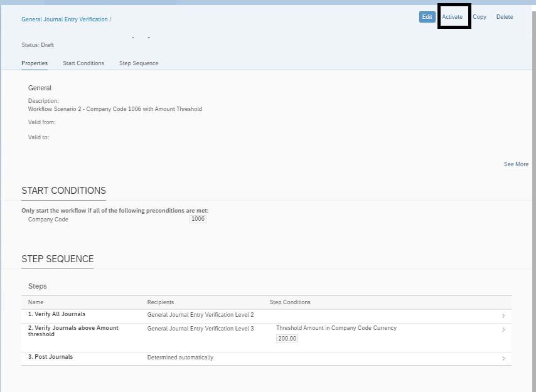Click the '1. Verify All Journals' step name
This screenshot has height=392, width=536.
click(x=56, y=314)
